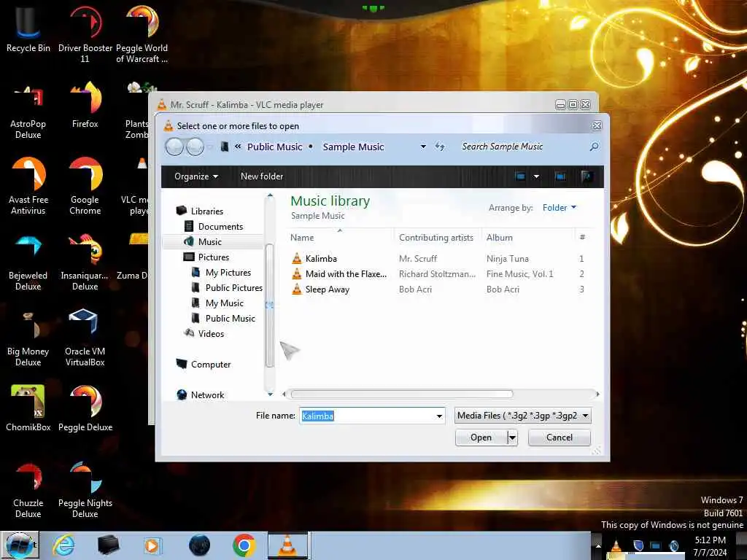Viewport: 747px width, 560px height.
Task: Click the horizontal scrollbar of the file list
Action: (402, 394)
